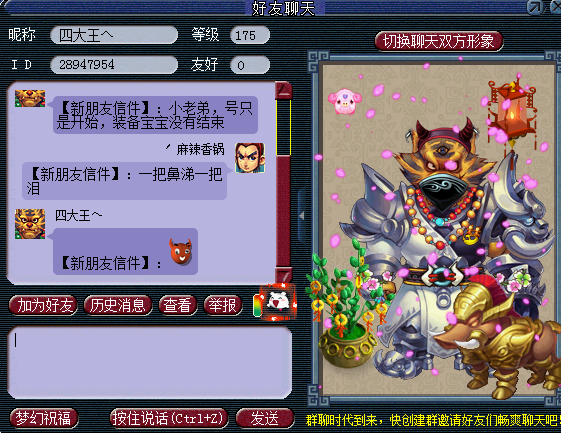
Task: Click the golden armored boar pet
Action: [495, 342]
